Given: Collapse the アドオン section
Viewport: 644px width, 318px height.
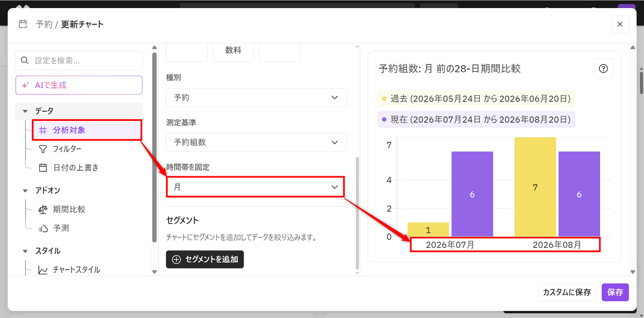Looking at the screenshot, I should [25, 191].
